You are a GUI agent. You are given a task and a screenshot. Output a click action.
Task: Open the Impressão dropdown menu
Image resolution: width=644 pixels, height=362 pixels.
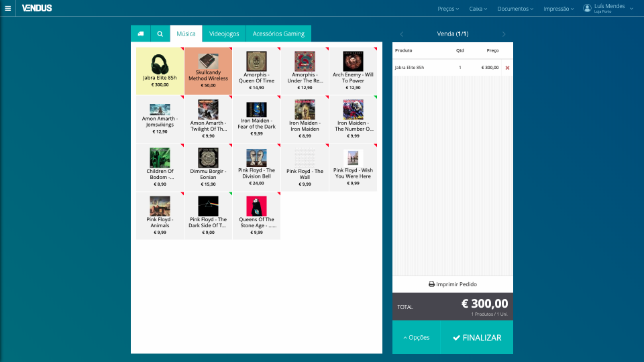point(558,9)
